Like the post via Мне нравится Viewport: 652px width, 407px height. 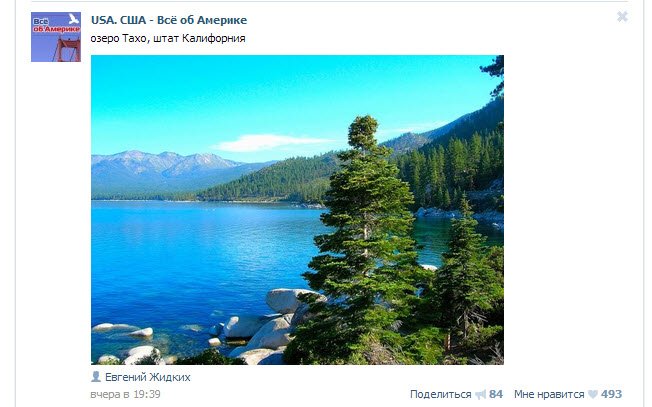548,394
